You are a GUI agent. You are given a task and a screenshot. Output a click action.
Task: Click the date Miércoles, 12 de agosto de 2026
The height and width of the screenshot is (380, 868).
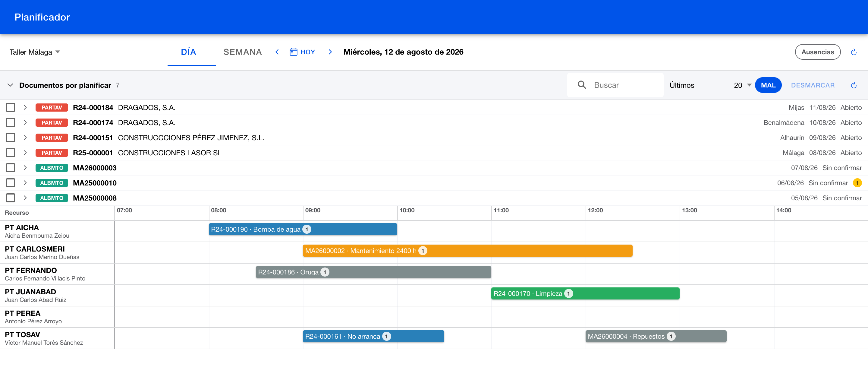tap(403, 52)
